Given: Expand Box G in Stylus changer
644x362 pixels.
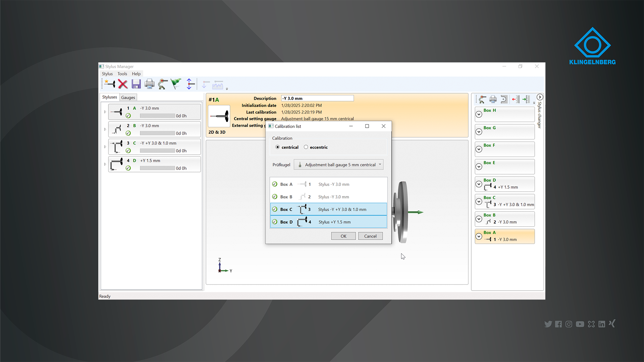Looking at the screenshot, I should pos(479,132).
